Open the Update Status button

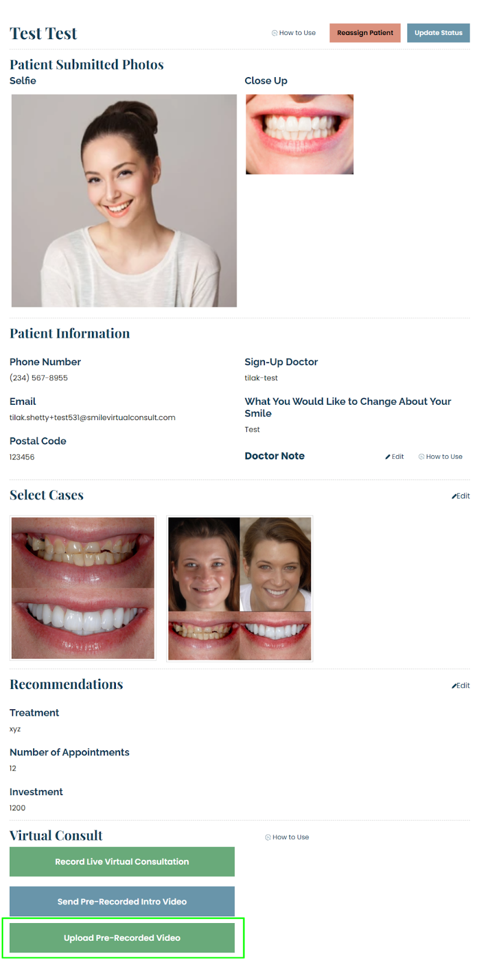coord(438,33)
